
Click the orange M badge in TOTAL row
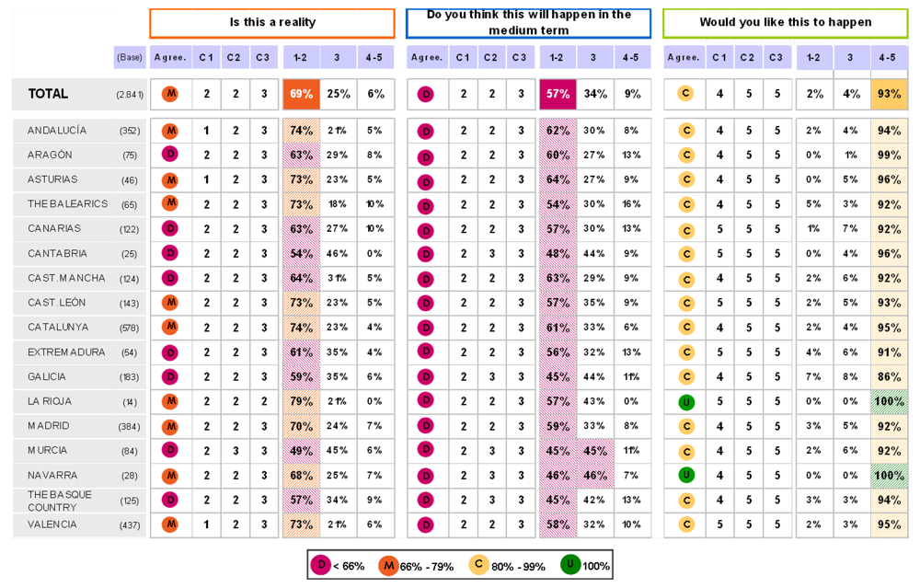coord(170,94)
